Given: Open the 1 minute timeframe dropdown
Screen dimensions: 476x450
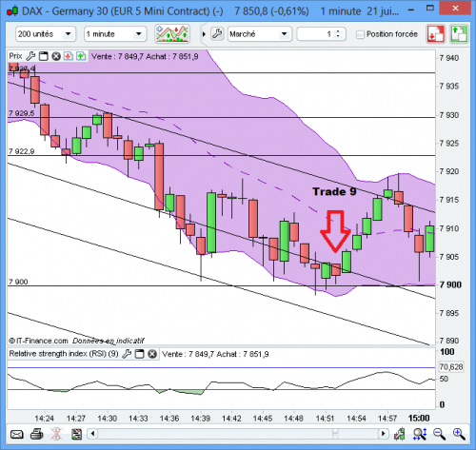Looking at the screenshot, I should (x=115, y=34).
